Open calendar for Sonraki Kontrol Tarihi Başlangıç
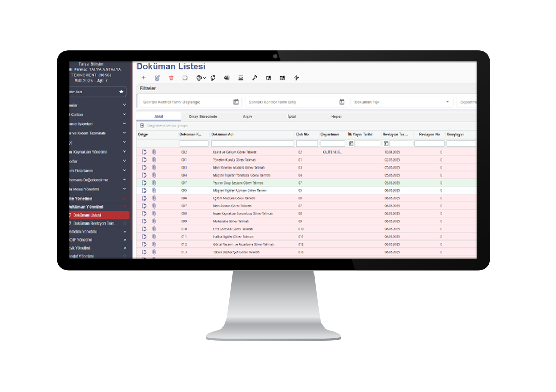 pyautogui.click(x=236, y=102)
